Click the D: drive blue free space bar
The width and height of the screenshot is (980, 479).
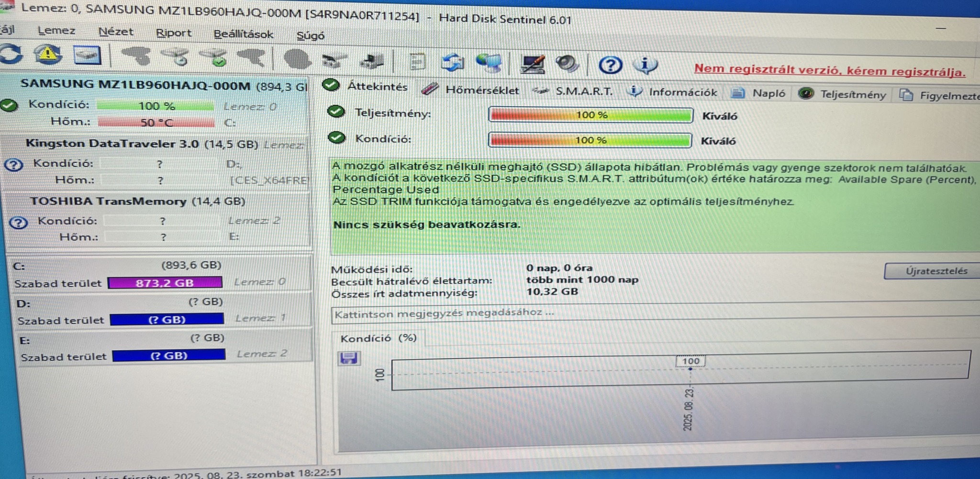click(167, 319)
